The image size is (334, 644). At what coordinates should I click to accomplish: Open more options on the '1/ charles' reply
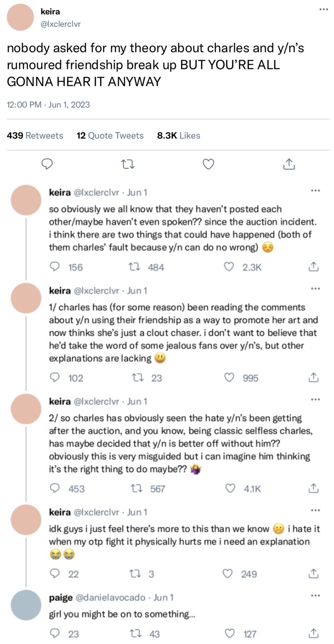coord(315,289)
